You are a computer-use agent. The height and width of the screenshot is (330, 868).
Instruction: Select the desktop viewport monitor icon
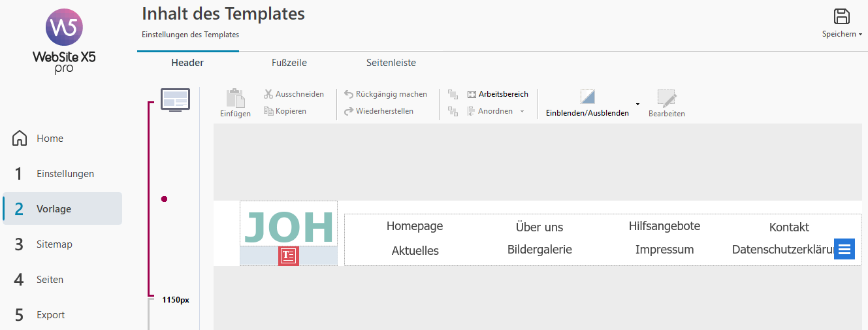pos(175,100)
